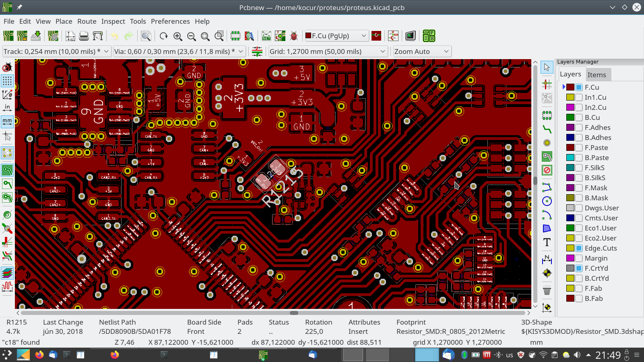
Task: Enable F.Mask layer visibility checkbox
Action: (579, 188)
